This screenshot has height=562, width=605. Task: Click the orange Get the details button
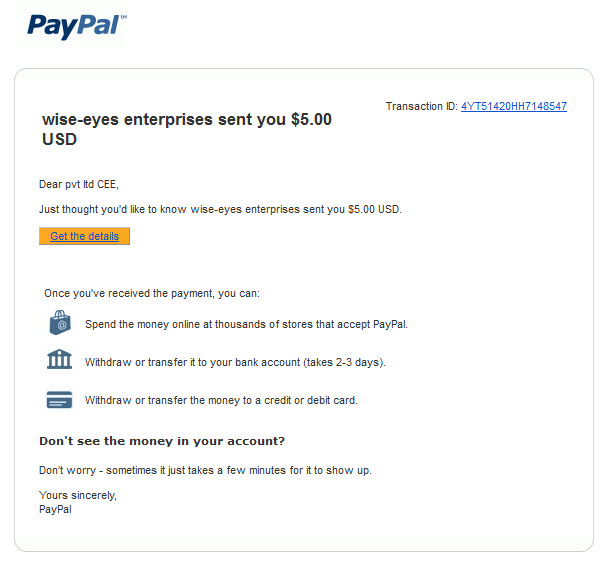tap(84, 236)
